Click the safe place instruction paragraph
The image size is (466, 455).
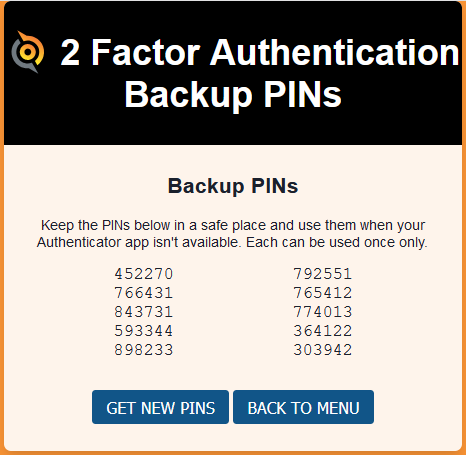[x=232, y=234]
